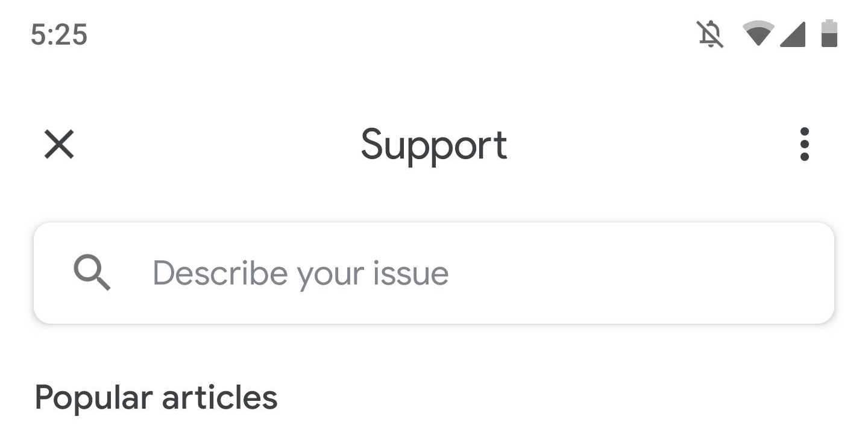This screenshot has width=868, height=434.
Task: Click the muted notifications bell icon
Action: click(711, 34)
